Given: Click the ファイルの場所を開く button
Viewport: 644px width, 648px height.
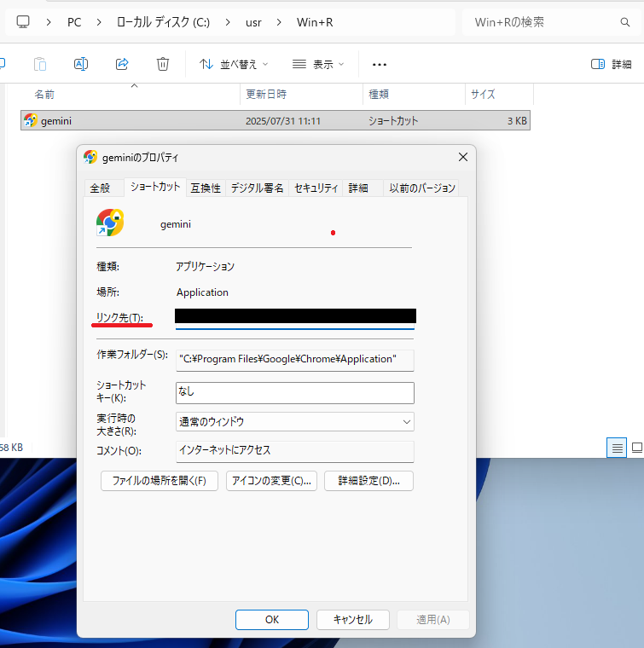Looking at the screenshot, I should (160, 481).
